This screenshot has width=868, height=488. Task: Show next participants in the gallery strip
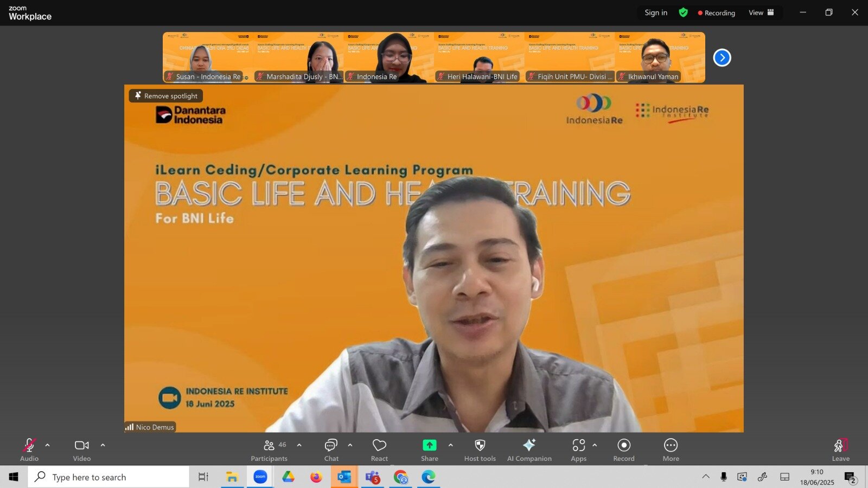pos(722,57)
